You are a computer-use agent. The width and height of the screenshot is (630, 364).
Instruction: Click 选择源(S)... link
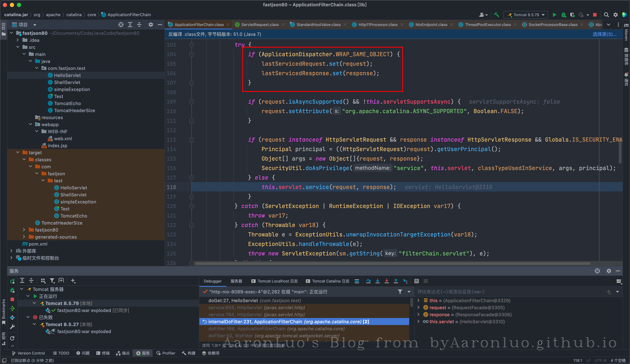[x=605, y=34]
